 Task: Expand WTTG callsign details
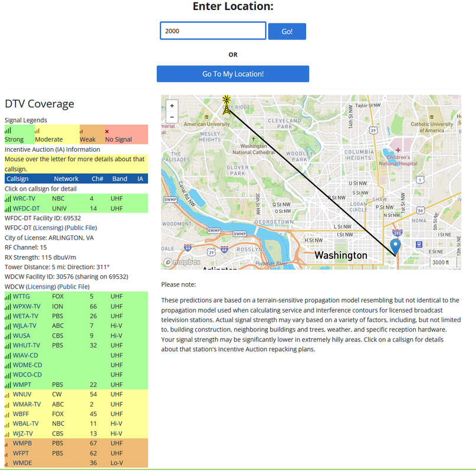(x=21, y=296)
